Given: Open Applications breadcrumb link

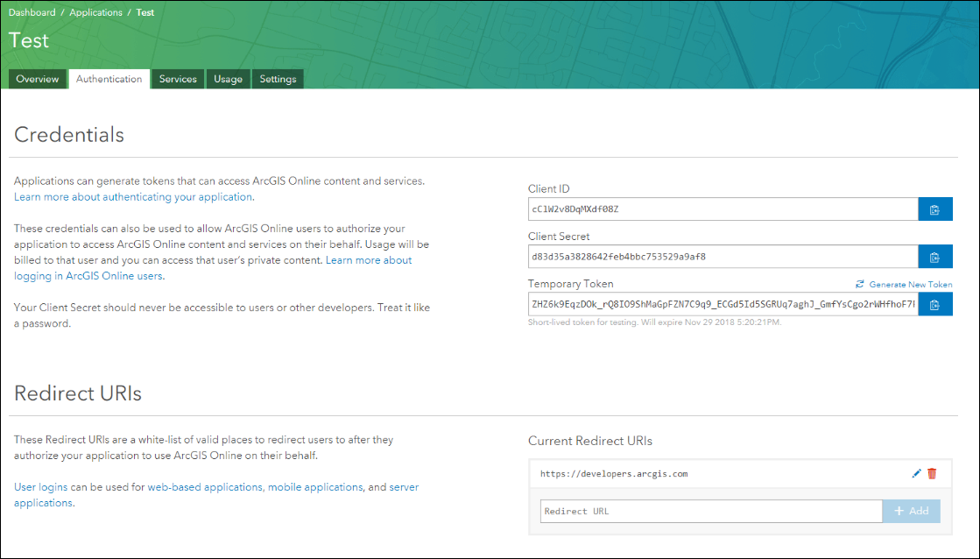Looking at the screenshot, I should click(96, 13).
